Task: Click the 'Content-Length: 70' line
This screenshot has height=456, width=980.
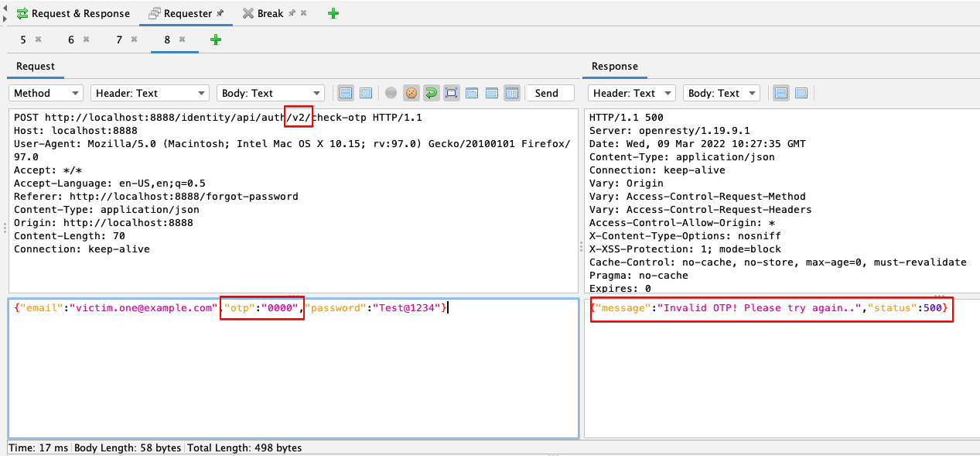Action: 69,236
